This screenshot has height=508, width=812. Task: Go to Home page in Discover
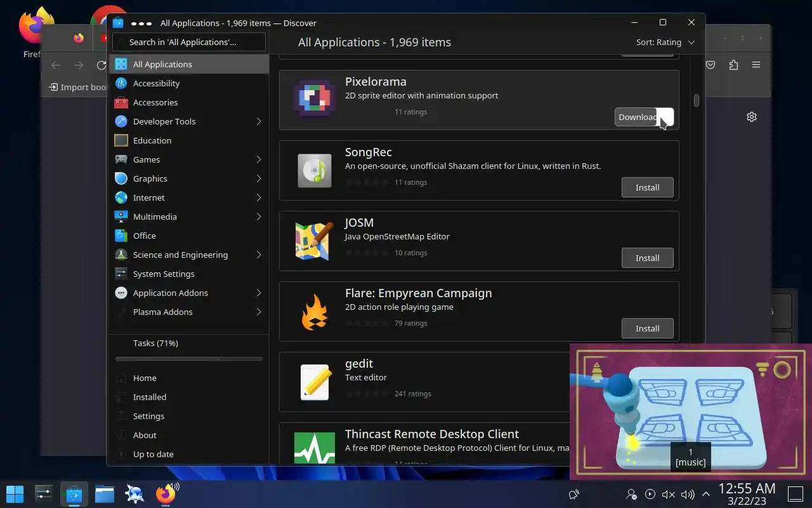(189, 378)
